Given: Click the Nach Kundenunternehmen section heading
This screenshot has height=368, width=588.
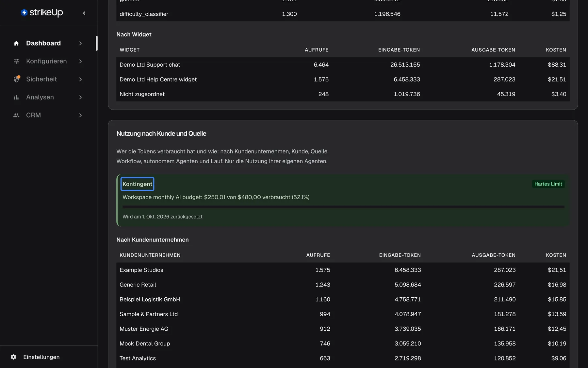Looking at the screenshot, I should [153, 240].
